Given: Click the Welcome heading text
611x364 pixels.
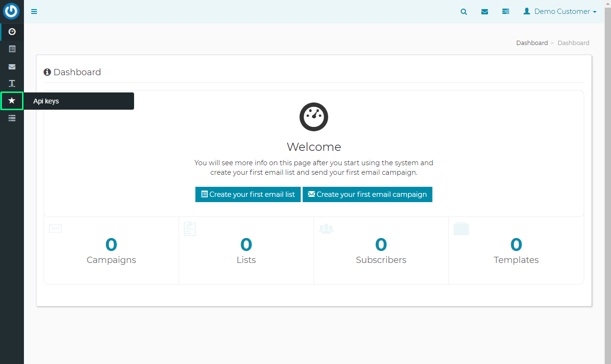Looking at the screenshot, I should [x=314, y=147].
